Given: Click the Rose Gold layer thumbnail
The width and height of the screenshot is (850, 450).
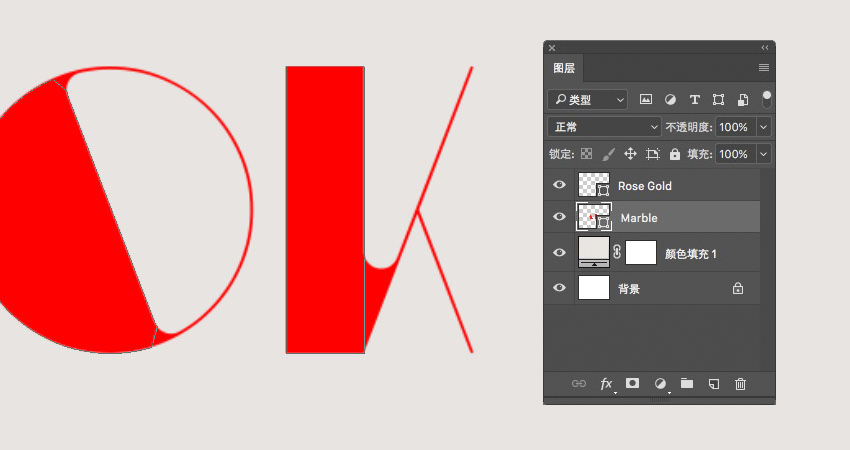Looking at the screenshot, I should tap(594, 185).
